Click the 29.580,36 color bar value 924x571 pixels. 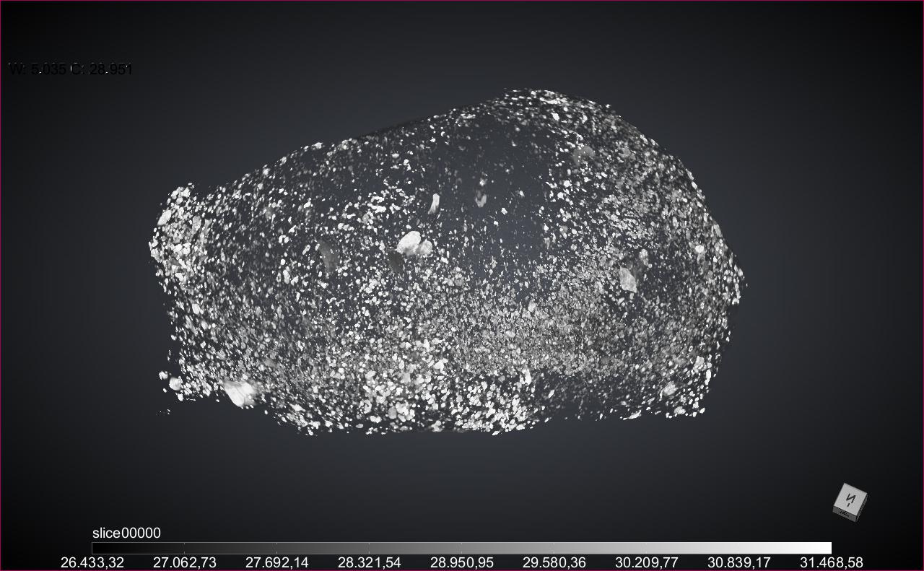tap(554, 562)
